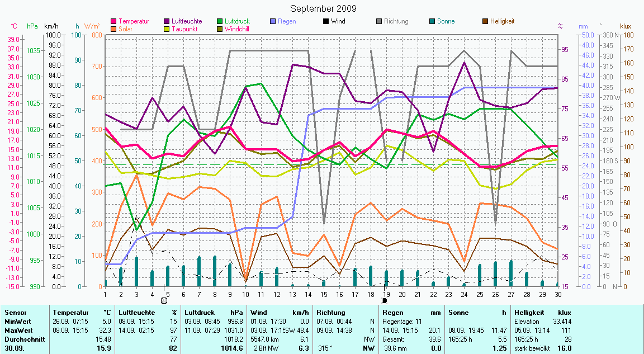This screenshot has height=354, width=644.
Task: Select the Regen column header in table
Action: tap(393, 313)
